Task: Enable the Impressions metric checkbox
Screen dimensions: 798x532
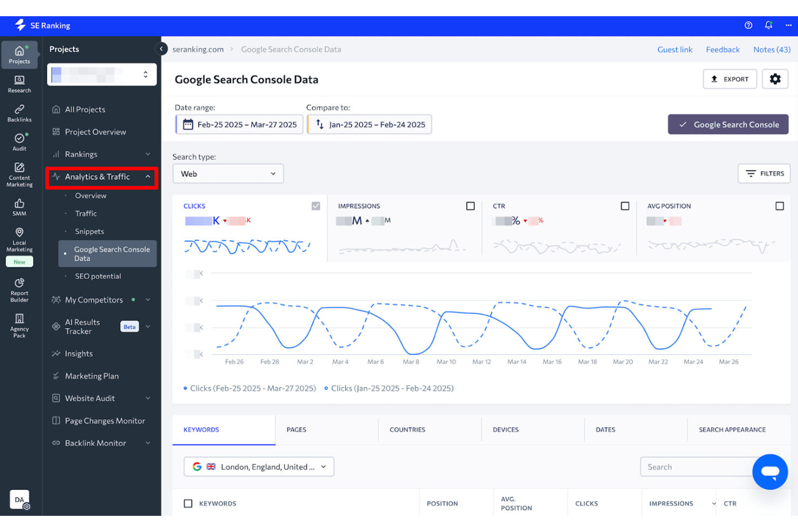Action: coord(471,206)
